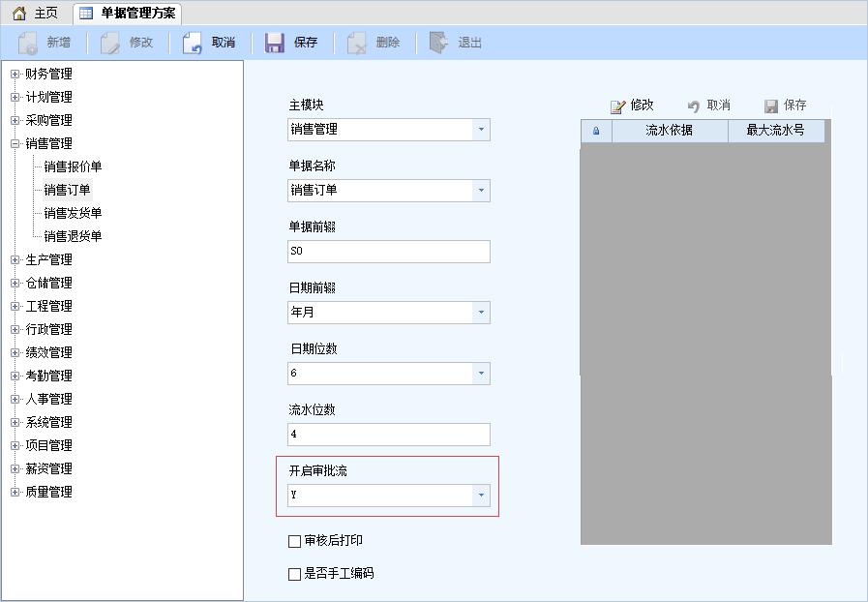This screenshot has height=602, width=868.
Task: Click the 单据前缀 input field containing SO
Action: pyautogui.click(x=387, y=251)
